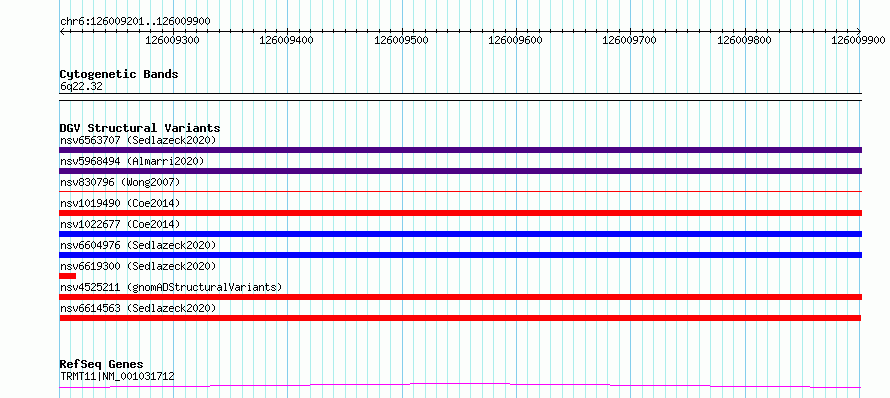
Task: Click the RefSeq Genes track title
Action: click(102, 365)
